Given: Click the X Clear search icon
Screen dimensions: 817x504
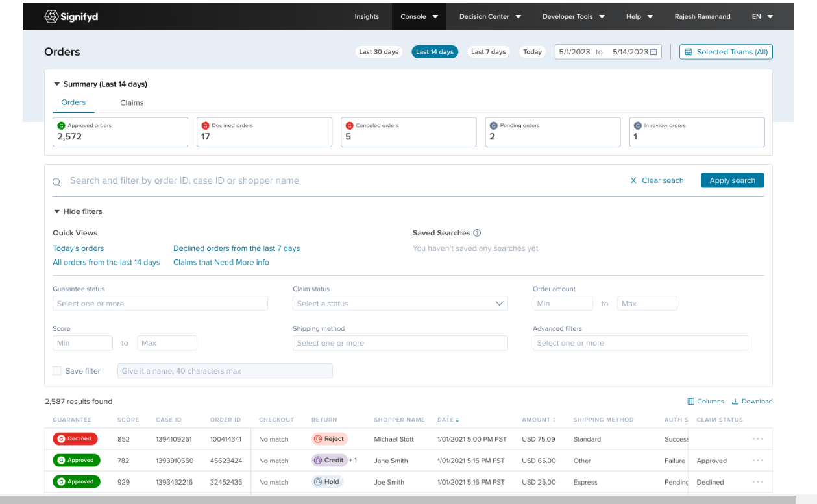Looking at the screenshot, I should click(633, 180).
